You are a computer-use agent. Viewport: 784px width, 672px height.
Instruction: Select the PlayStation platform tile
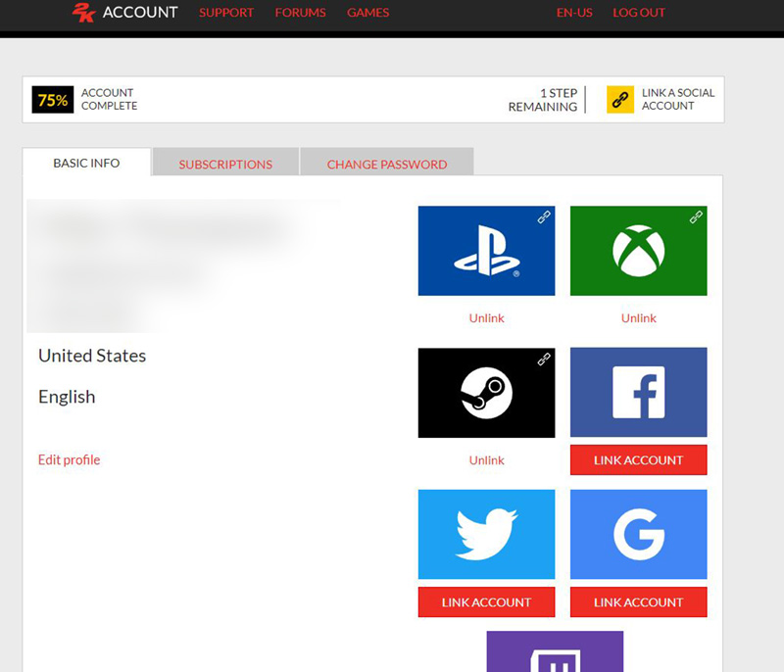pyautogui.click(x=486, y=251)
